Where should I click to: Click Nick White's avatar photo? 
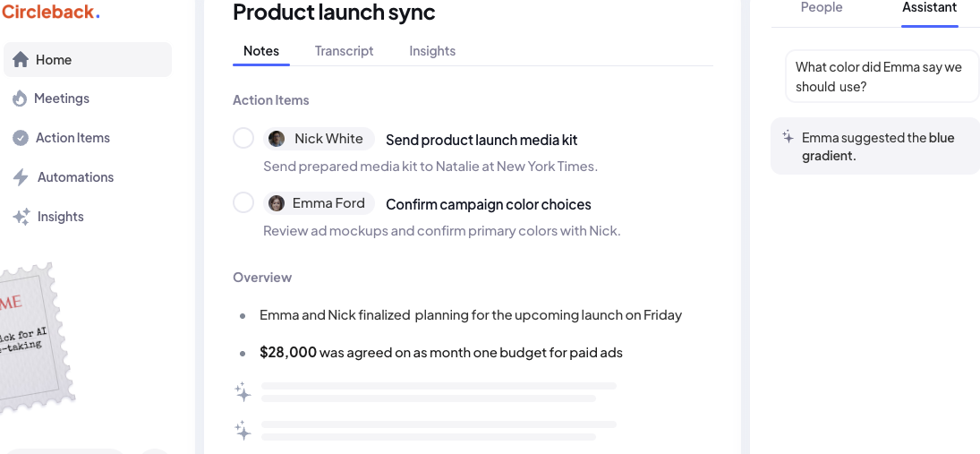(x=277, y=139)
